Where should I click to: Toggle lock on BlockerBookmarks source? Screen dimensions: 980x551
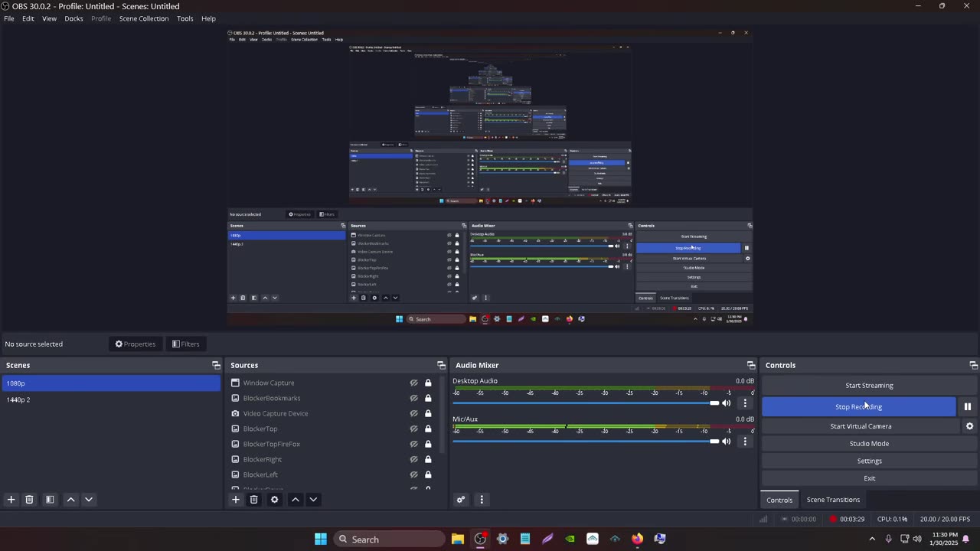coord(428,398)
